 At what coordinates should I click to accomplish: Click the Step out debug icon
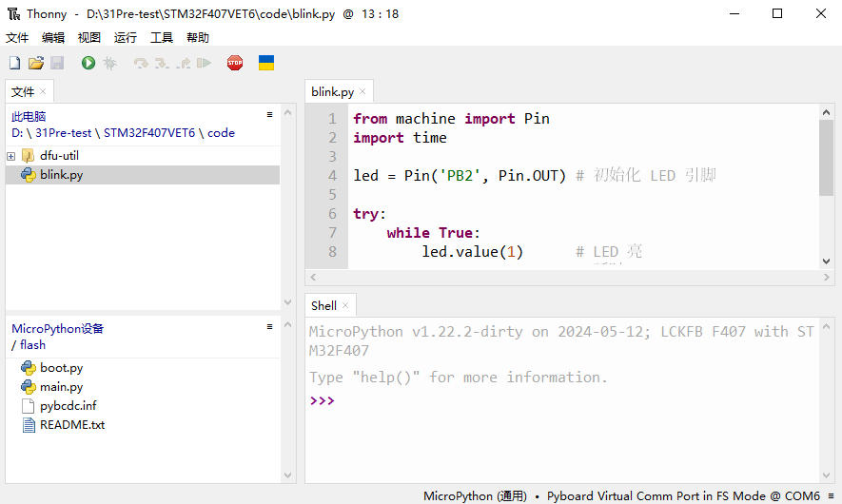point(183,64)
